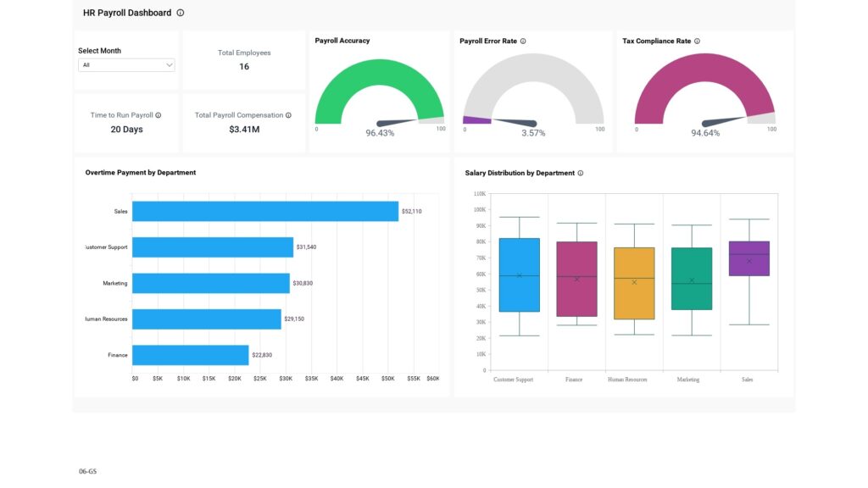Click info icon beside Salary Distribution by Department

(x=580, y=173)
